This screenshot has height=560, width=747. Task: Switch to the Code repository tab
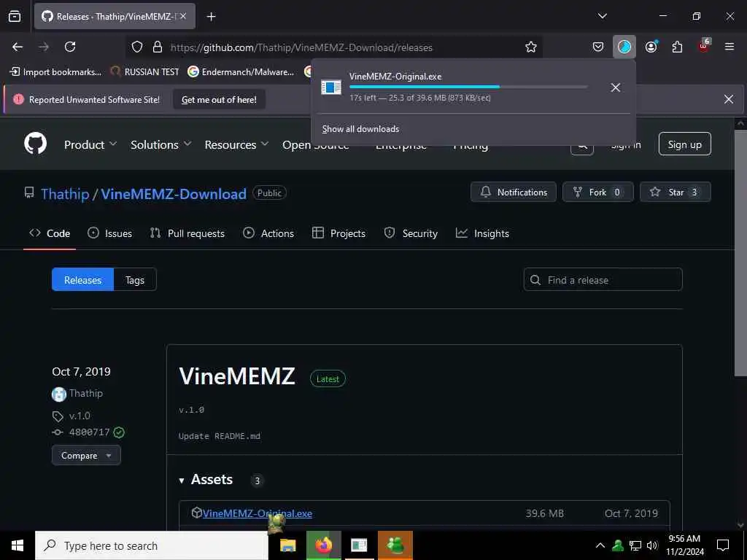[50, 233]
